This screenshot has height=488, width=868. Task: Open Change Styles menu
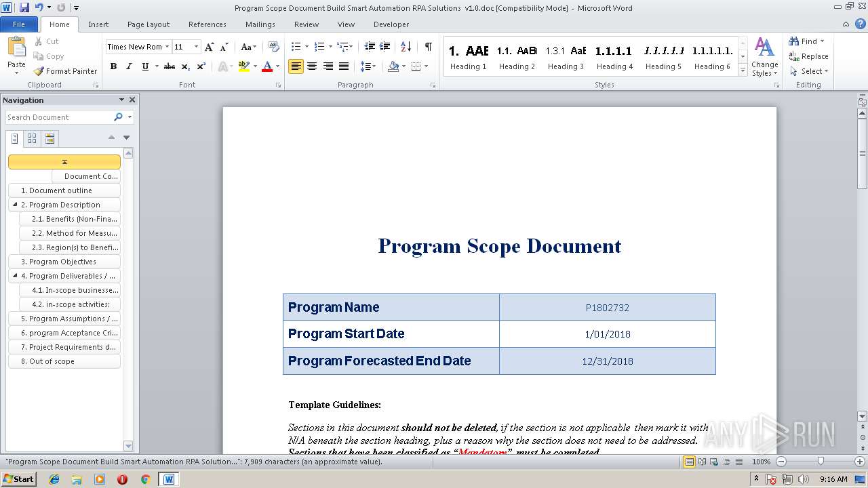click(x=764, y=57)
